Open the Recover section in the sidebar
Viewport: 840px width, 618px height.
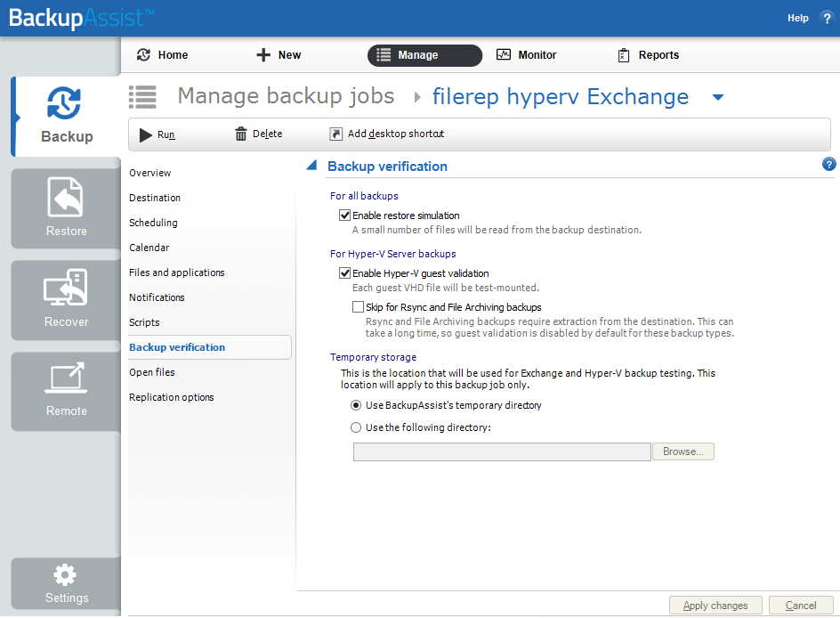point(66,299)
